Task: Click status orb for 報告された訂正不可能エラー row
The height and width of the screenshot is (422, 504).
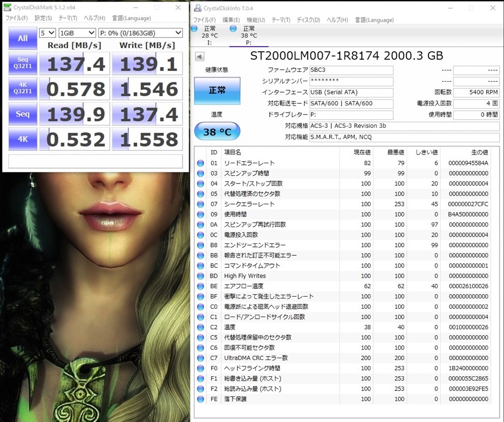Action: 201,256
